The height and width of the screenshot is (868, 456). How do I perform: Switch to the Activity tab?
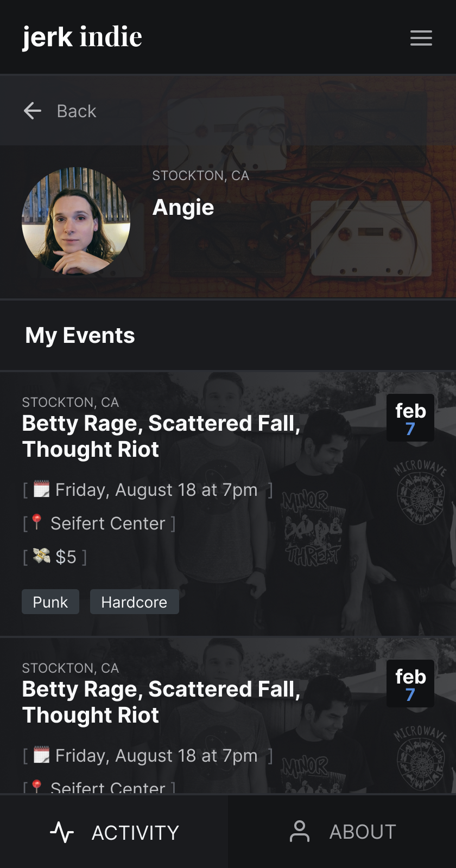tap(114, 832)
